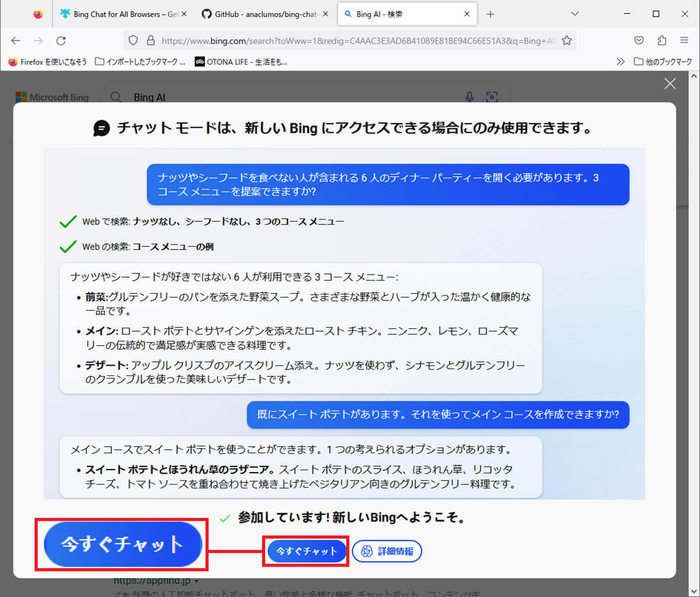Open 他のブックマーク folder
The image size is (700, 597).
coord(663,61)
